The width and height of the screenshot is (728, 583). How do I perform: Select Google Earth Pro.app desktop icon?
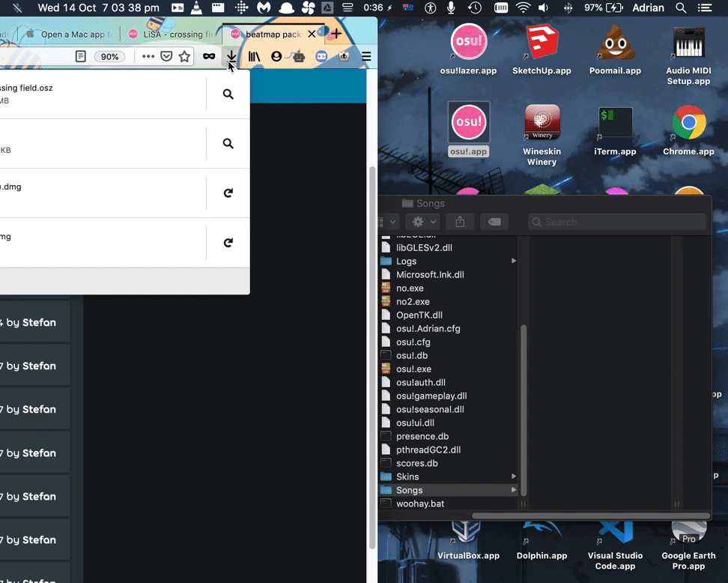click(x=688, y=546)
